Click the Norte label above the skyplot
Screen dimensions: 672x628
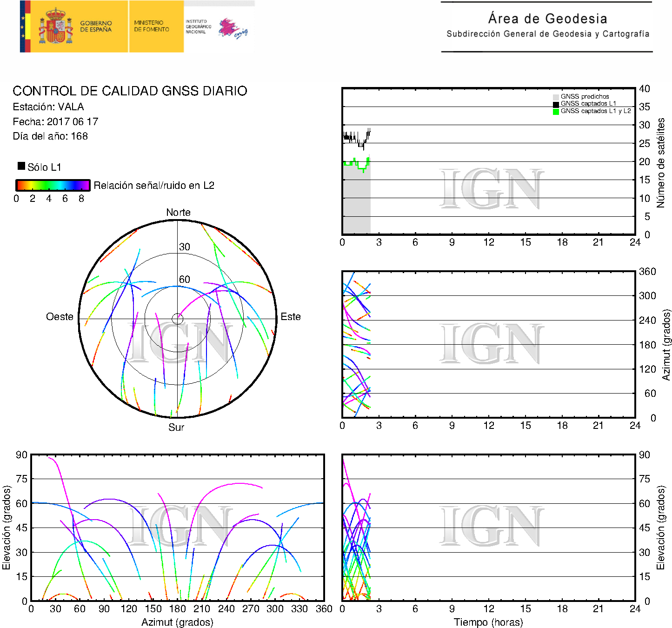point(178,213)
